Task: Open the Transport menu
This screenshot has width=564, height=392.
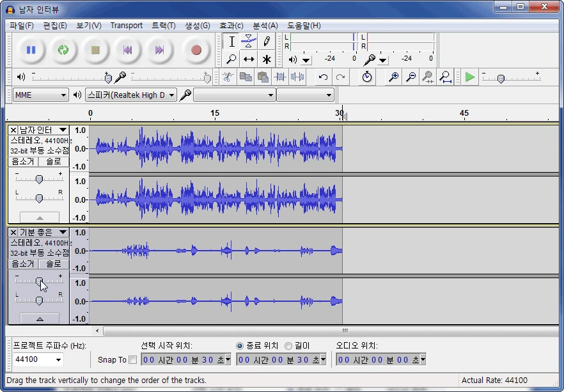Action: 126,26
